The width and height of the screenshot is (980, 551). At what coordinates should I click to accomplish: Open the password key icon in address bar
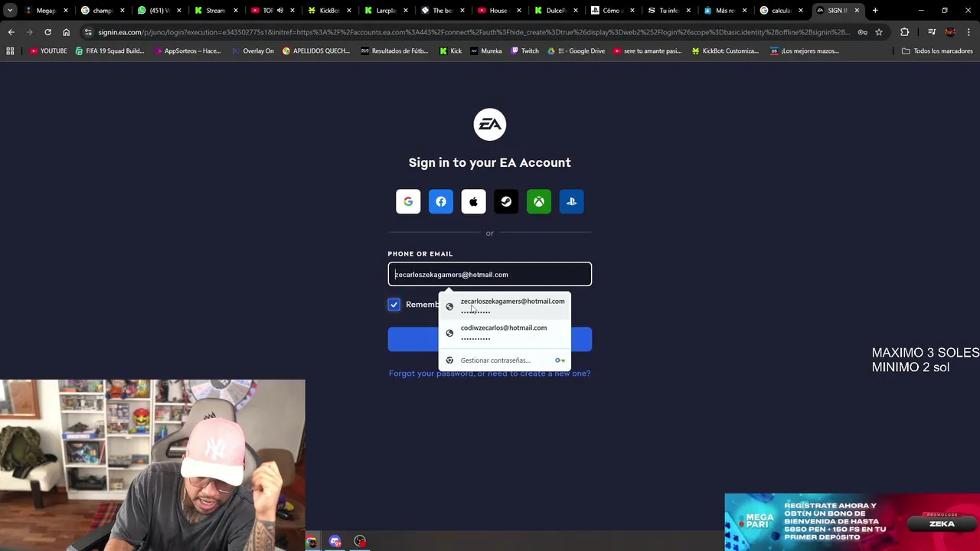point(863,32)
